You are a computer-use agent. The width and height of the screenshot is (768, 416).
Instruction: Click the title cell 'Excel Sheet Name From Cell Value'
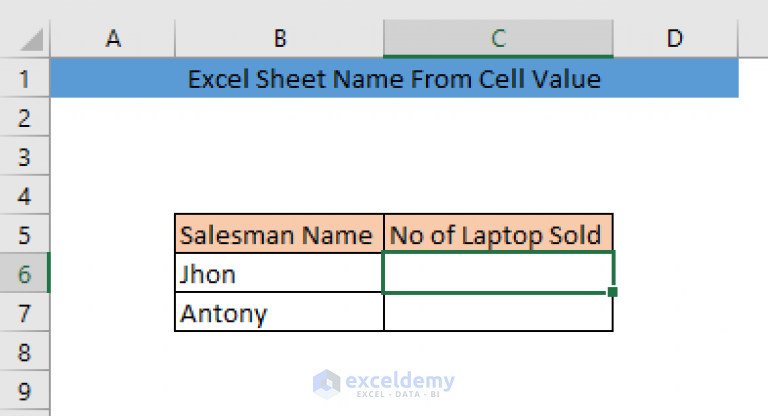tap(394, 79)
